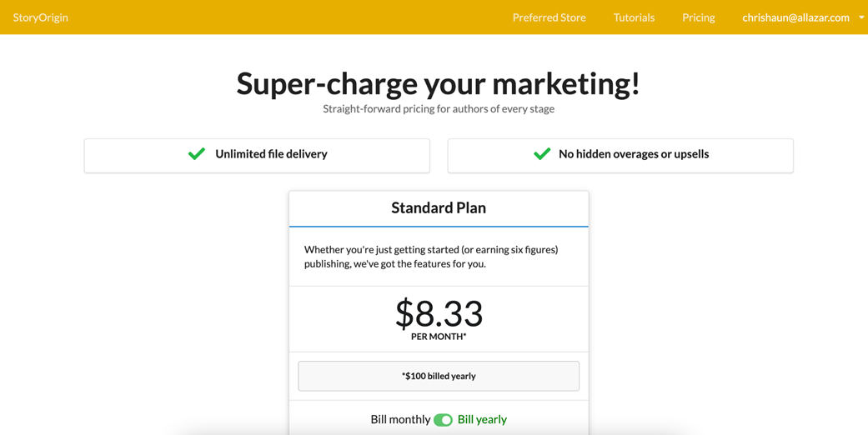Click the account dropdown caret arrow
The width and height of the screenshot is (868, 435).
pyautogui.click(x=861, y=17)
